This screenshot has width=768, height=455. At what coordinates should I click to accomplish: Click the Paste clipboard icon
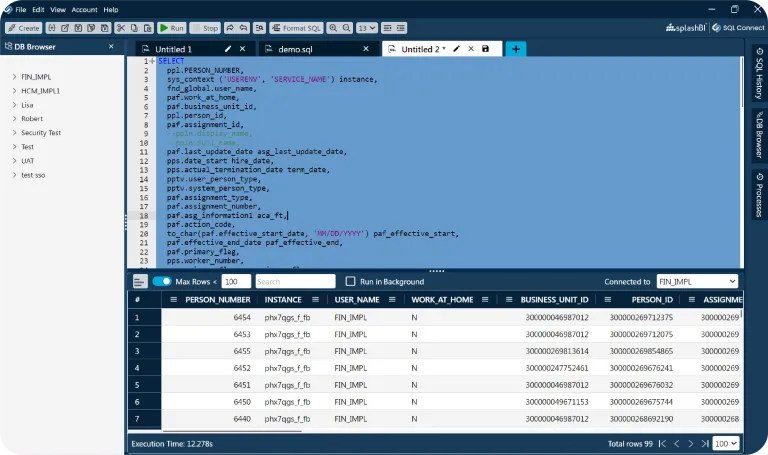tap(148, 28)
